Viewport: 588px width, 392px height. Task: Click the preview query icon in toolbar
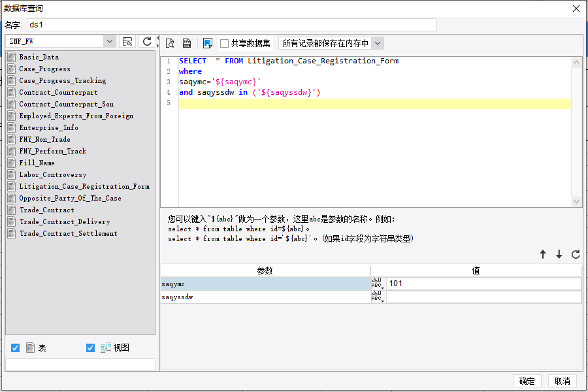coord(170,43)
